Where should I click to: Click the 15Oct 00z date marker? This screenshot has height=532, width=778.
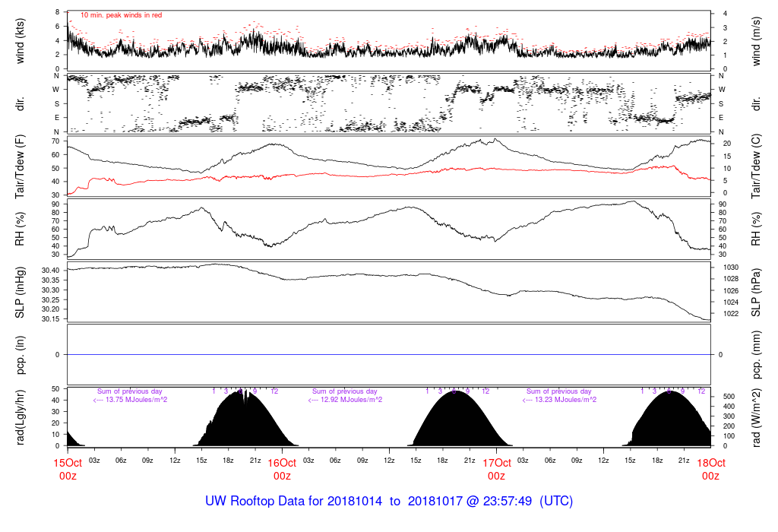tap(67, 469)
